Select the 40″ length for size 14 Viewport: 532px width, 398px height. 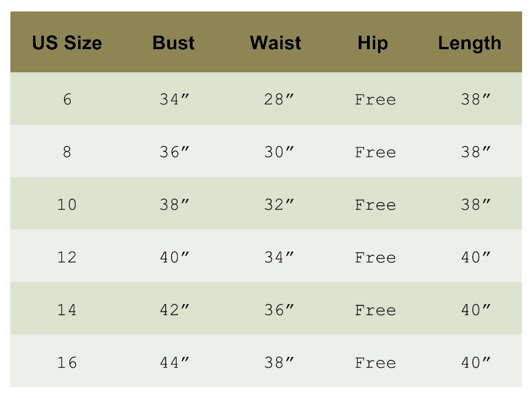(x=476, y=310)
